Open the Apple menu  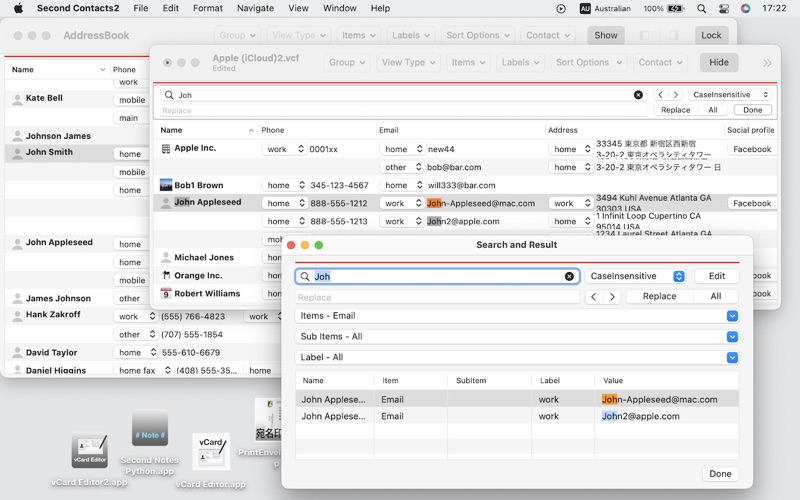tap(18, 8)
